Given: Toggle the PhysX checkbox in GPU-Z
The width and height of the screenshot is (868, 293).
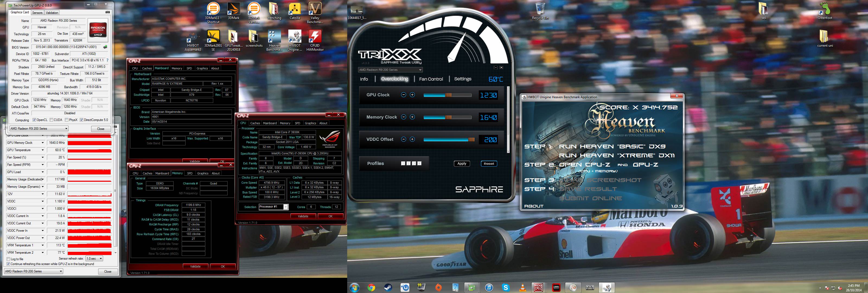Looking at the screenshot, I should [x=67, y=120].
